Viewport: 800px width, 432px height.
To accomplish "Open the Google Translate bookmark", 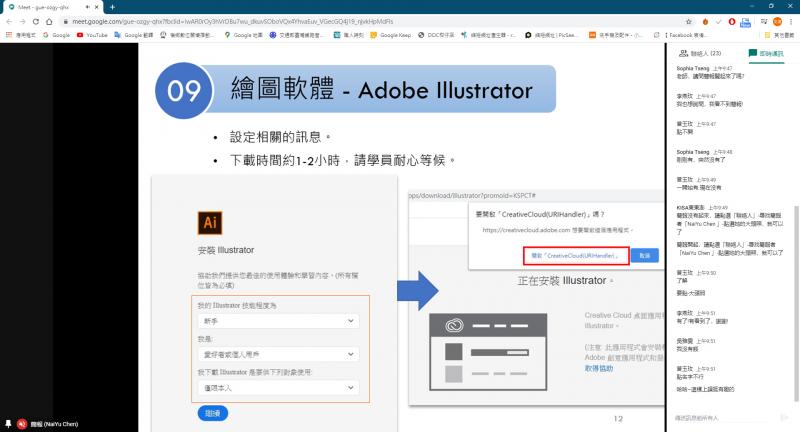I will point(134,35).
